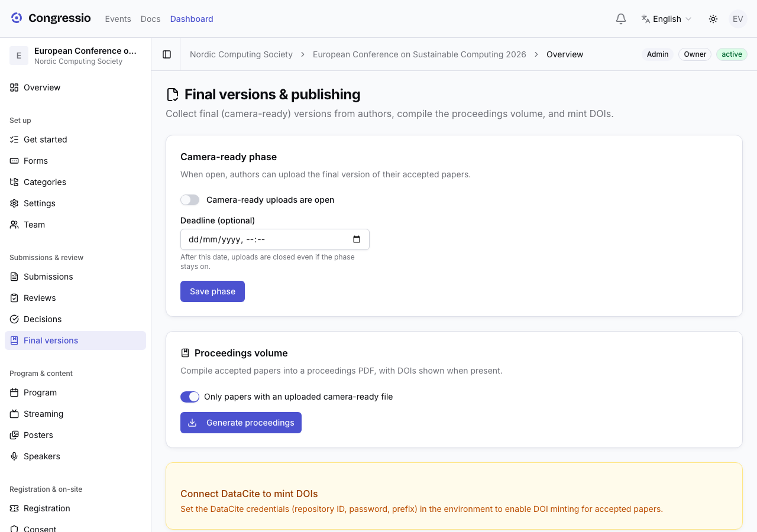Click the Connect DataCite to mint DOIs heading
Screen dimensions: 757x532
(249, 494)
